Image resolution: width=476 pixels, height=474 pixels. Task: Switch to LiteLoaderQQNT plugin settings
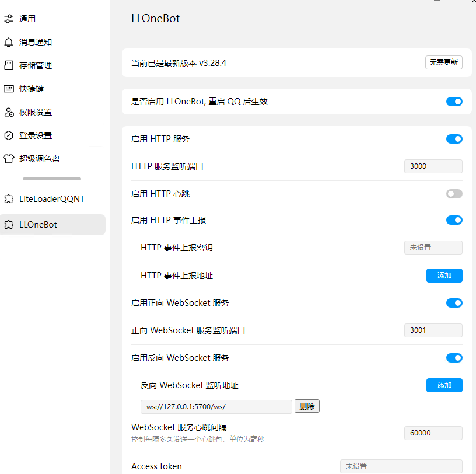click(53, 199)
